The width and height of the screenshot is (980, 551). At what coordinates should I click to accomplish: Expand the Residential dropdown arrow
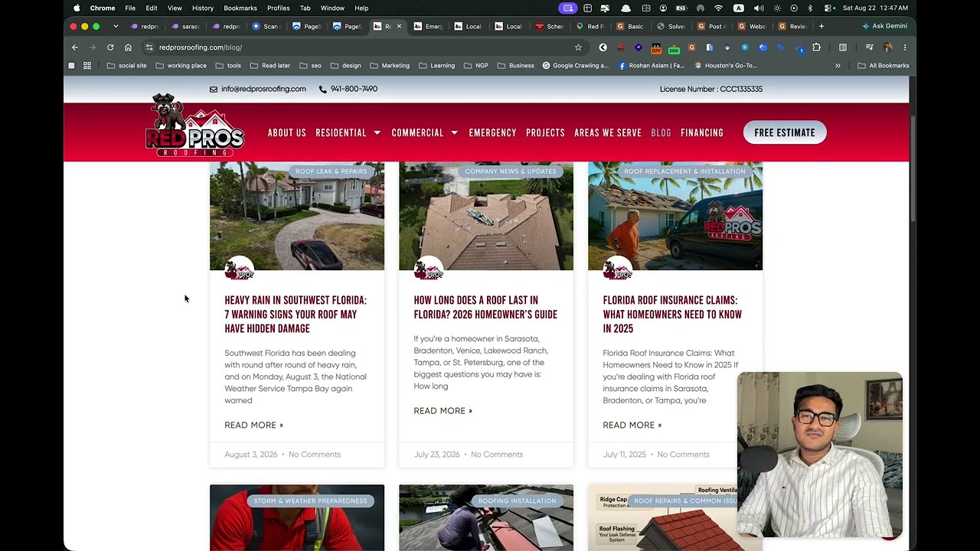click(x=377, y=133)
